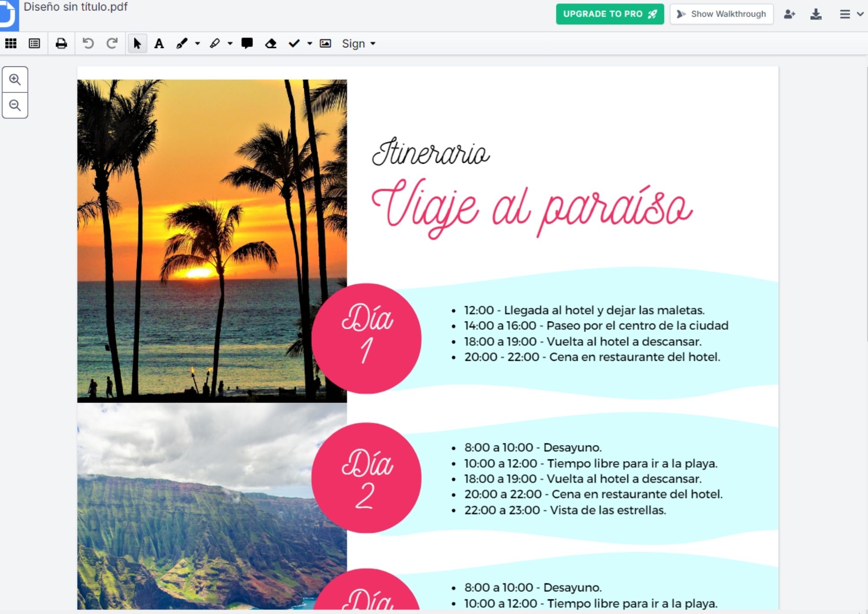Open the form fields list panel

pos(34,43)
